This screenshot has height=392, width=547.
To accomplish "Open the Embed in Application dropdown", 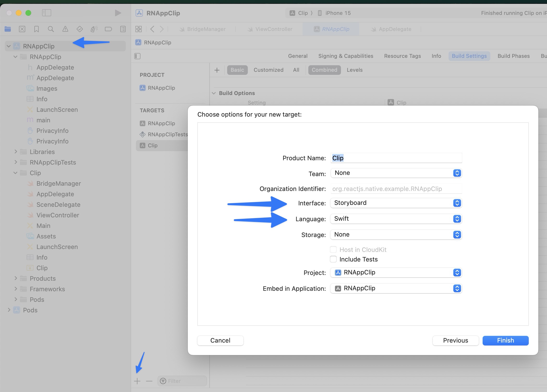I will coord(396,288).
